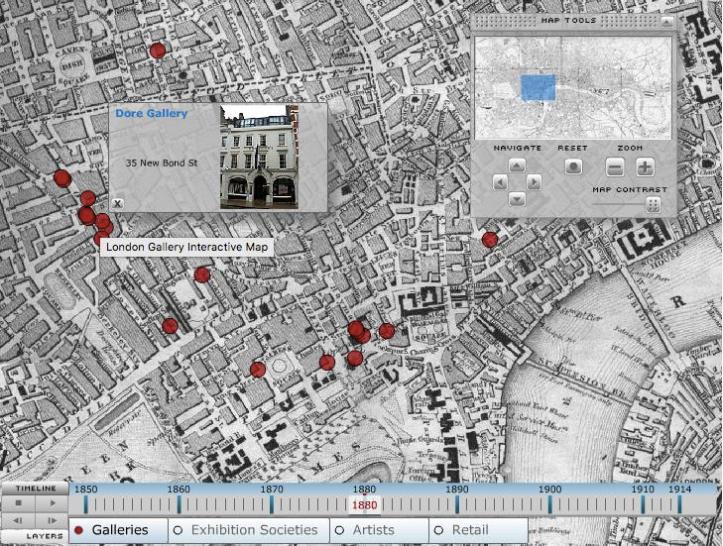Play the timeline animation
Viewport: 723px width, 546px height.
coord(51,504)
